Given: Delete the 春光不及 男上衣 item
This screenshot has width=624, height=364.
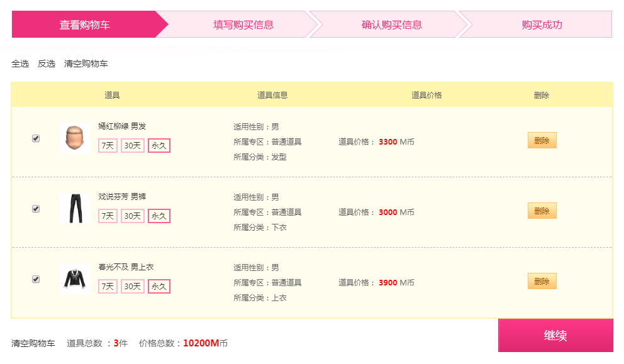Looking at the screenshot, I should click(542, 281).
